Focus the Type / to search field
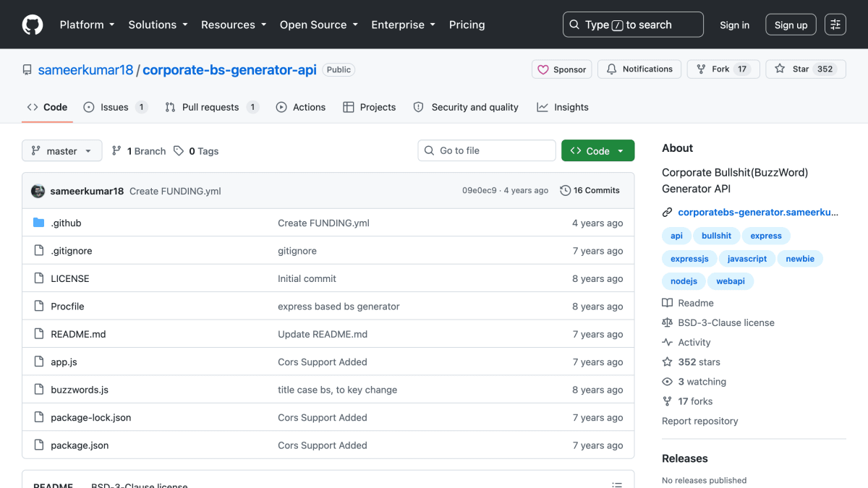The image size is (868, 488). coord(633,25)
